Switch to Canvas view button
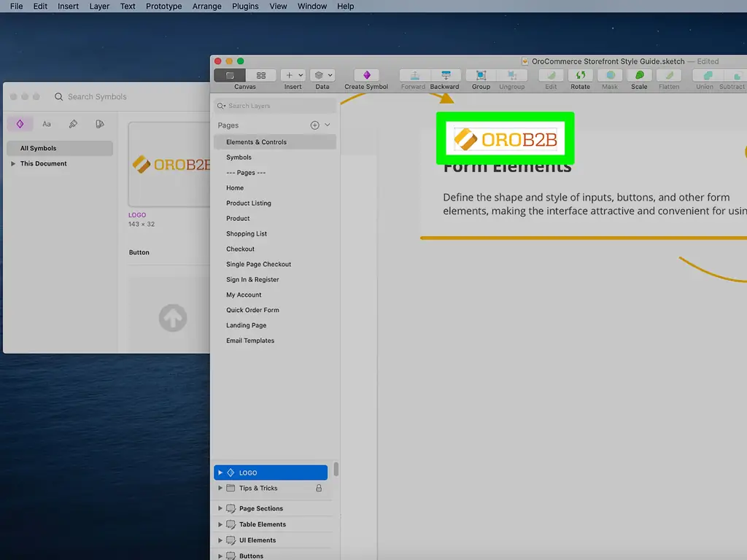Image resolution: width=747 pixels, height=560 pixels. (x=230, y=75)
